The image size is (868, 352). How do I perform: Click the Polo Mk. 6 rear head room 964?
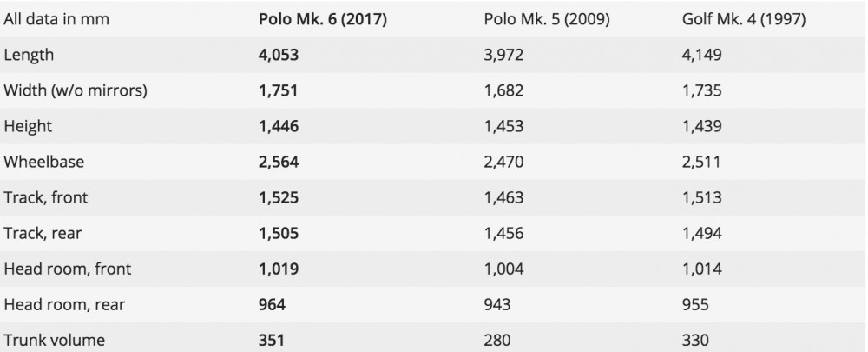[x=272, y=304]
